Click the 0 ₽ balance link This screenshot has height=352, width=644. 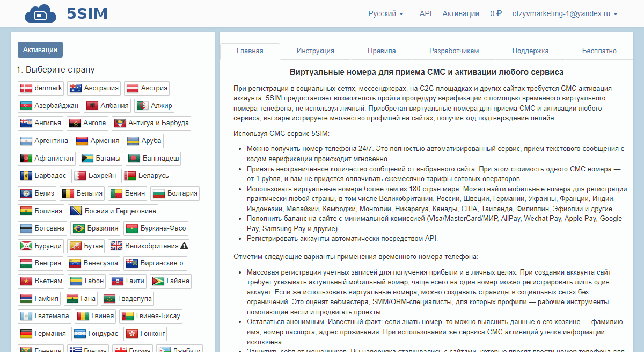(496, 13)
